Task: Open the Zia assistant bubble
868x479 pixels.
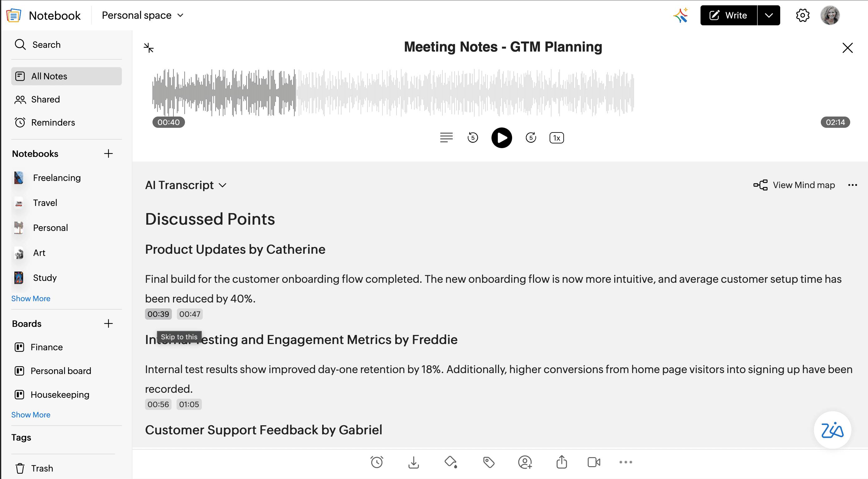Action: (x=832, y=430)
